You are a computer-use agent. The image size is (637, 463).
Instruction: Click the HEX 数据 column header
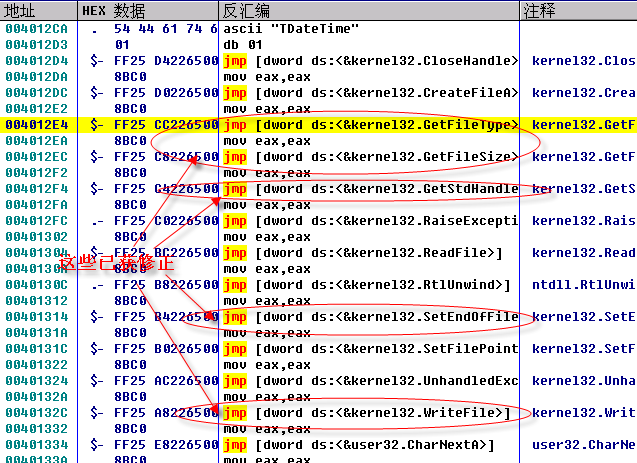pyautogui.click(x=116, y=11)
